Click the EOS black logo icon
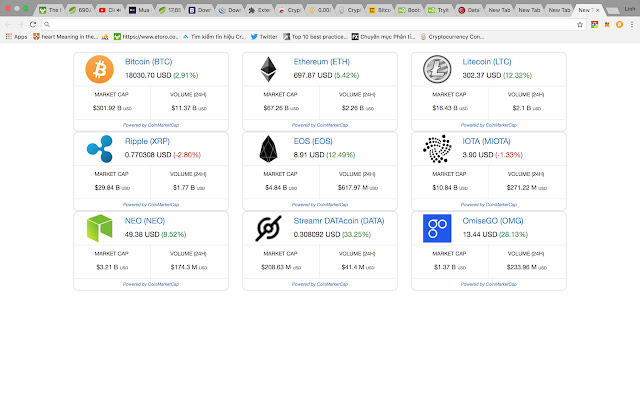This screenshot has height=400, width=640. click(x=268, y=149)
